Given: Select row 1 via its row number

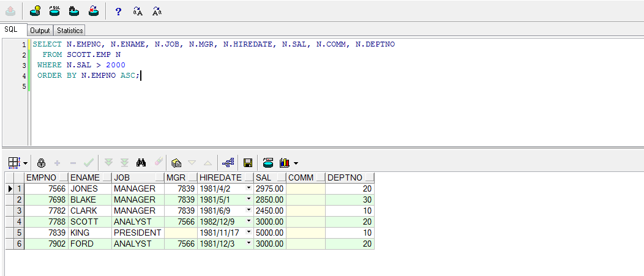Looking at the screenshot, I should click(19, 188).
